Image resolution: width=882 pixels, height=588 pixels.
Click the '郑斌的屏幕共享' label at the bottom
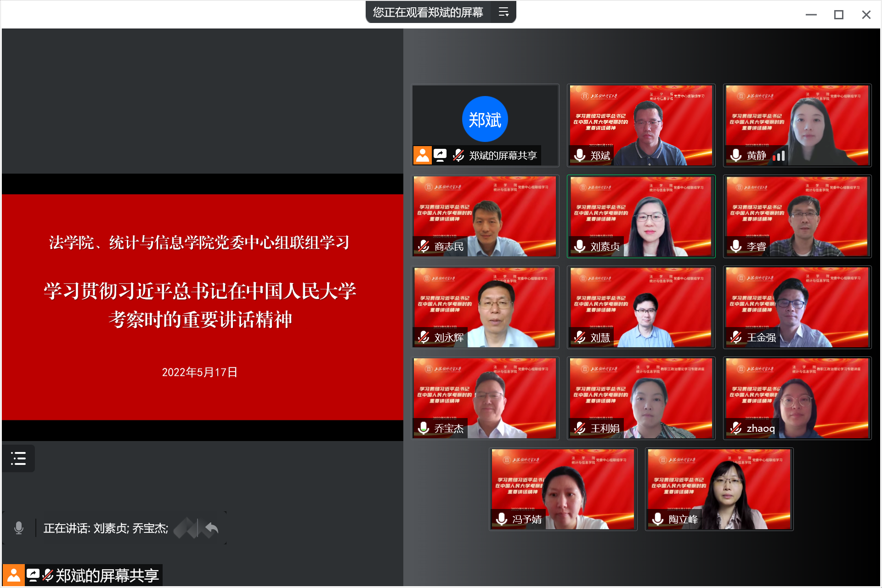click(x=107, y=575)
